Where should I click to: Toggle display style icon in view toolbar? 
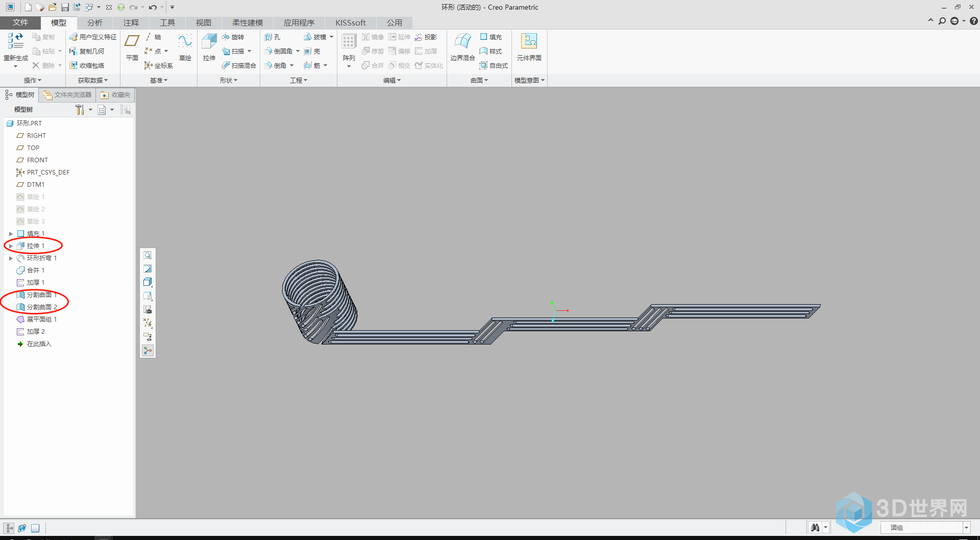(148, 282)
